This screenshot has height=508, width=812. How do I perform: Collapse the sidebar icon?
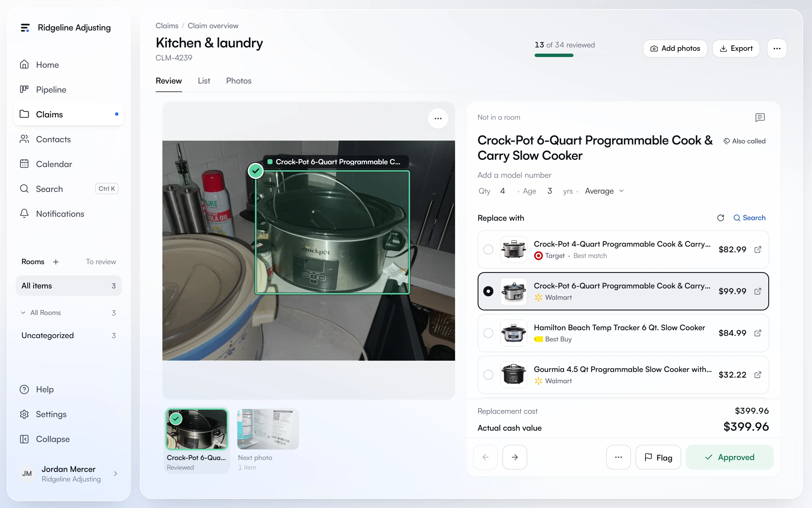(24, 439)
